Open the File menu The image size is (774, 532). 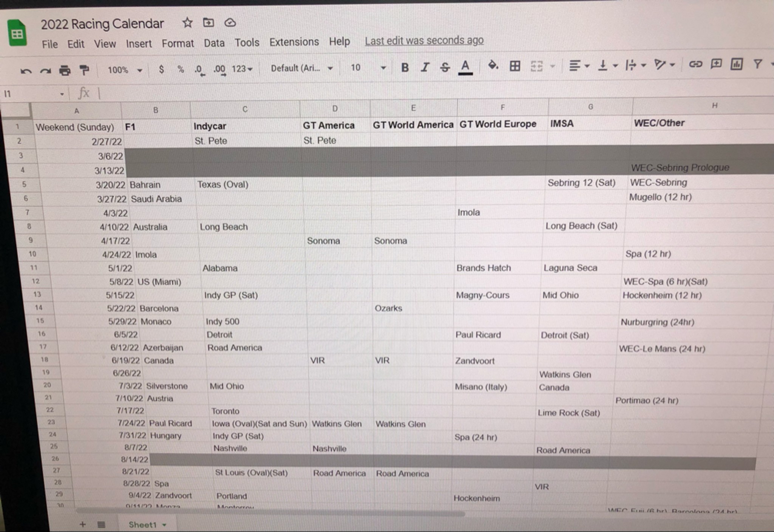coord(50,44)
